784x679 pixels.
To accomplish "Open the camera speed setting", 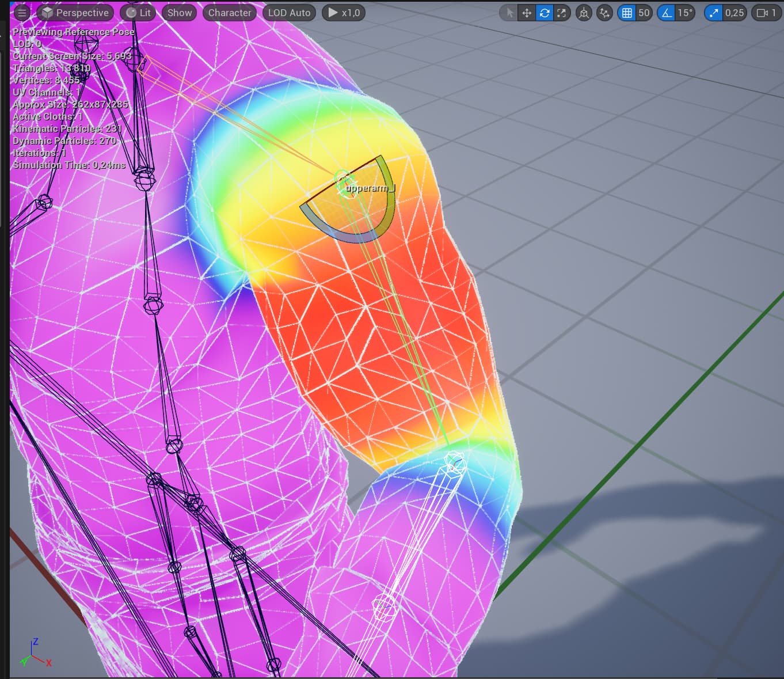I will click(767, 13).
